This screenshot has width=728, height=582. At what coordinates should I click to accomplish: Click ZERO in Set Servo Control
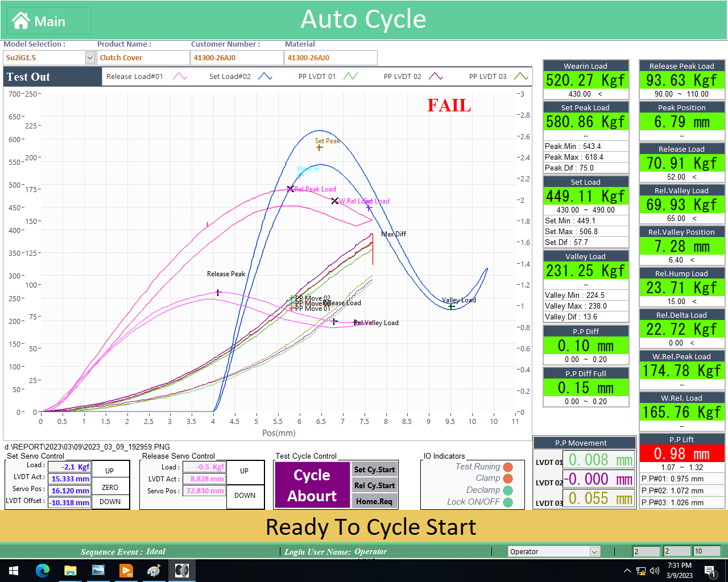coord(110,487)
